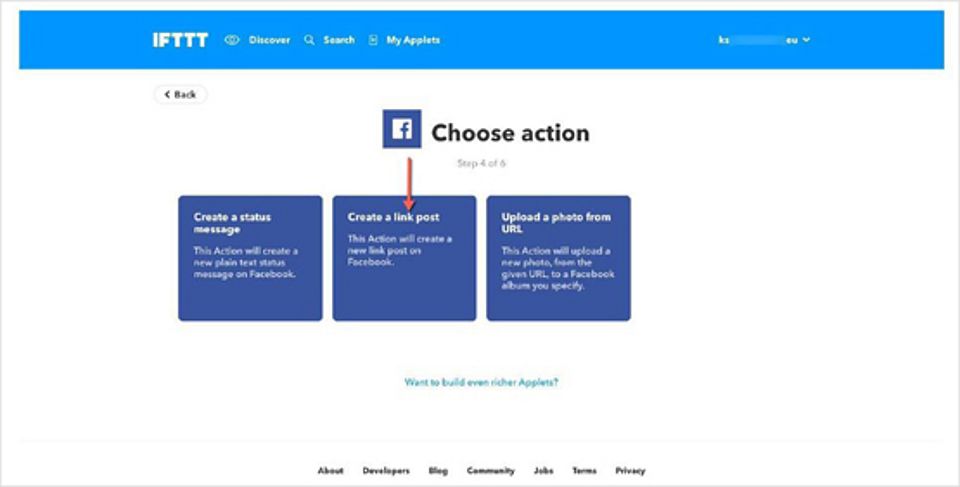This screenshot has height=487, width=960.
Task: Go to the Community footer link
Action: tap(490, 470)
